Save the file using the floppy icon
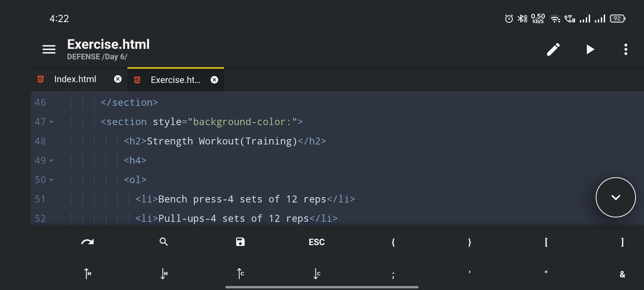Screen dimensions: 644x290 point(240,242)
